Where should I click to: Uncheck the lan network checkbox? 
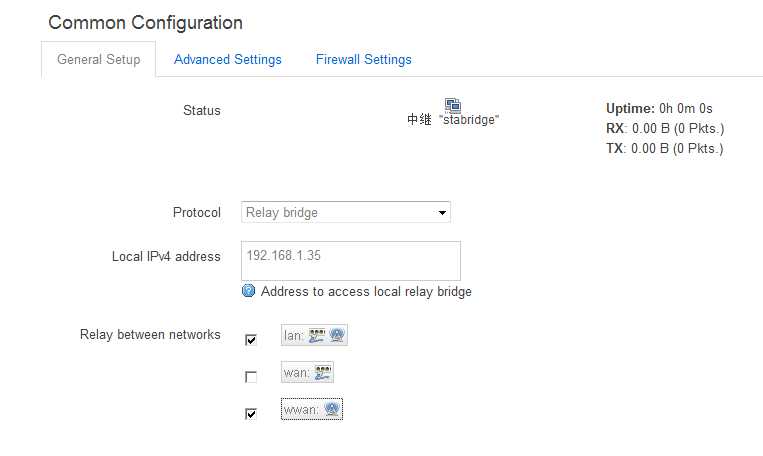click(x=251, y=339)
